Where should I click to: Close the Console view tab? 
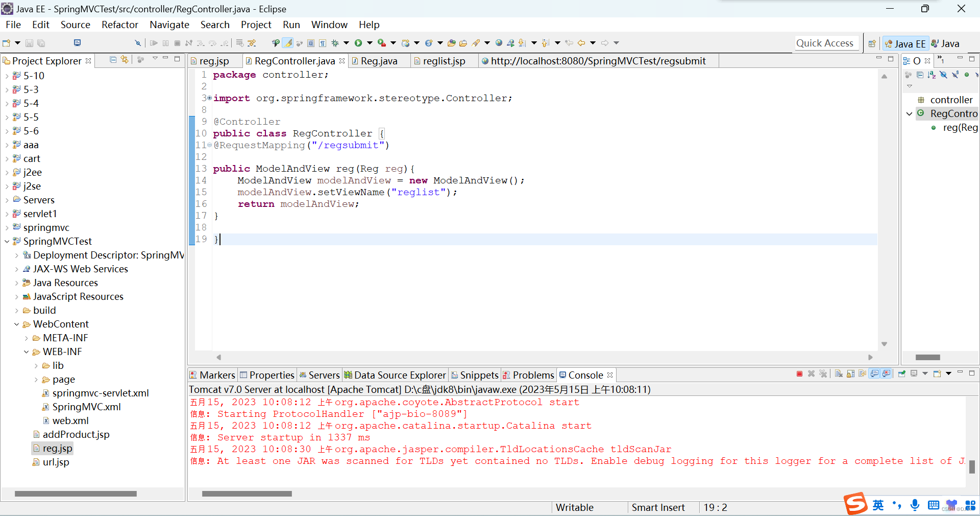(610, 375)
